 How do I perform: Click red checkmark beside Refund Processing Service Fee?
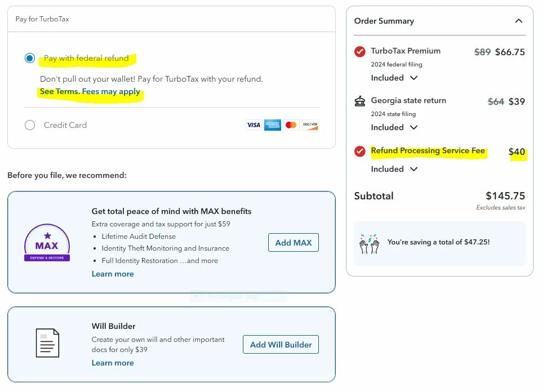coord(360,151)
